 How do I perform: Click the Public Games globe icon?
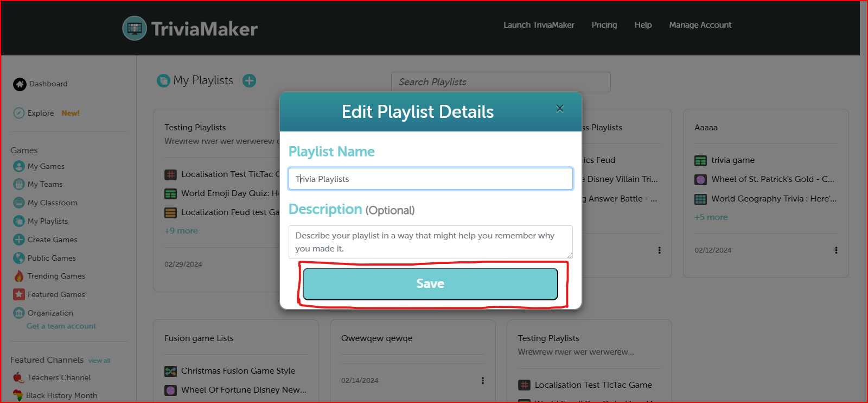coord(19,258)
